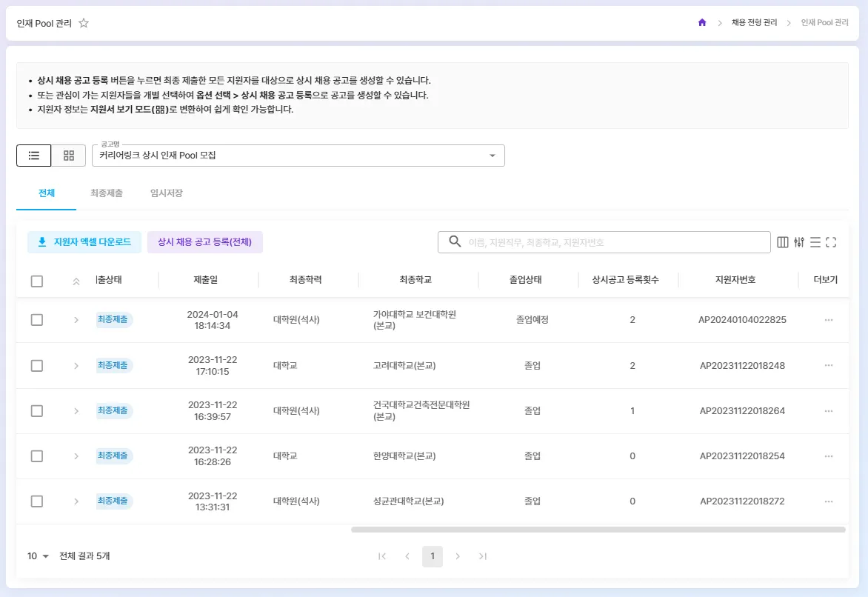Click 전체 결과 5개 text
This screenshot has width=868, height=597.
pos(84,556)
